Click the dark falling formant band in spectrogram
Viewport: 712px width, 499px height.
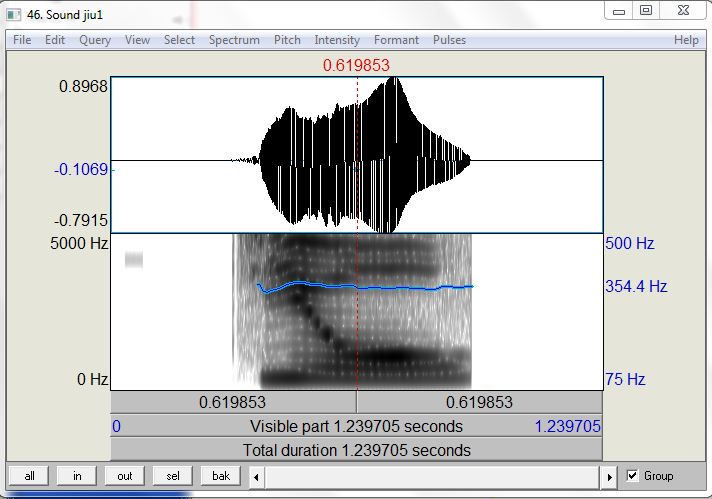tap(318, 320)
